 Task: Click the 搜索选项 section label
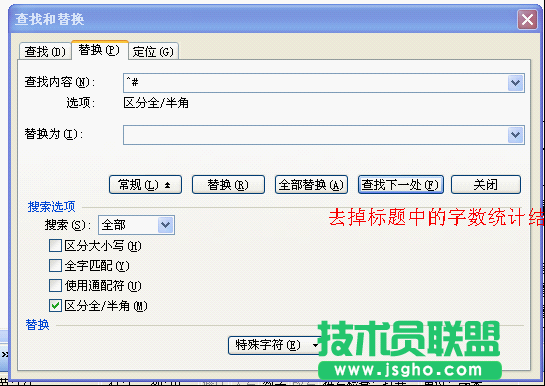[x=51, y=207]
